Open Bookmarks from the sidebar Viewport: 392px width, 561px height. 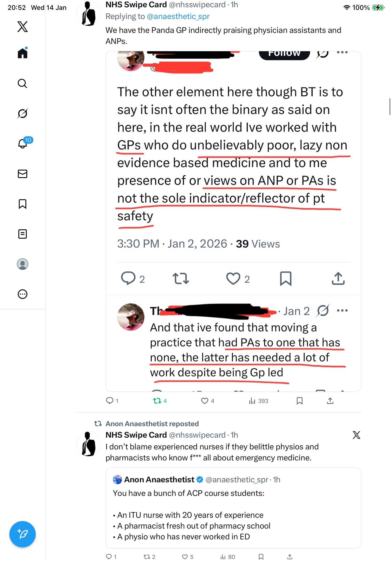23,204
